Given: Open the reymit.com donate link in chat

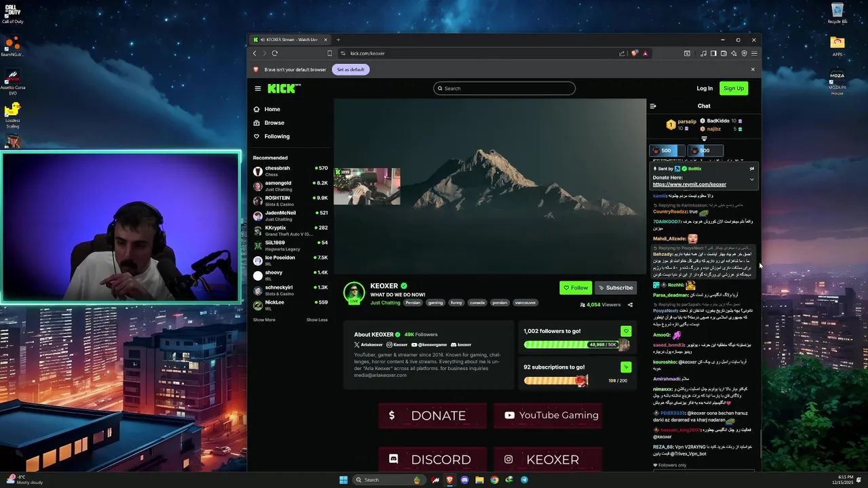Looking at the screenshot, I should 689,184.
